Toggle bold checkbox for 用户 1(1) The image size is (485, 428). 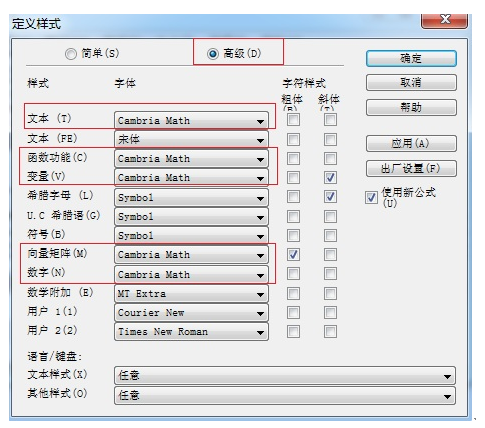click(x=293, y=313)
